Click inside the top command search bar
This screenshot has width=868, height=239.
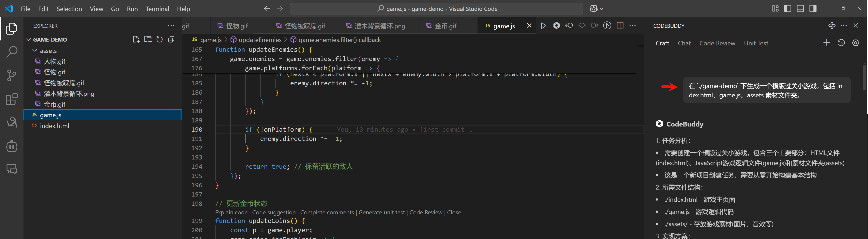click(436, 8)
